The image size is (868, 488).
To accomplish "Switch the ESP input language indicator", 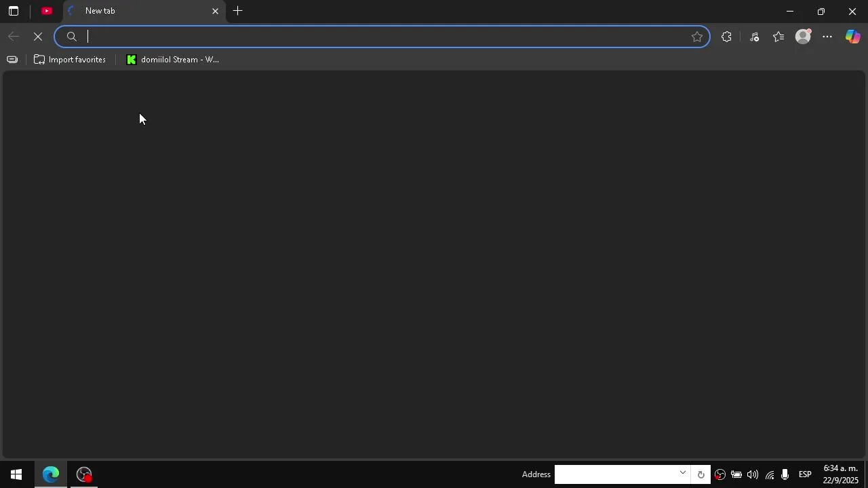I will [x=805, y=474].
